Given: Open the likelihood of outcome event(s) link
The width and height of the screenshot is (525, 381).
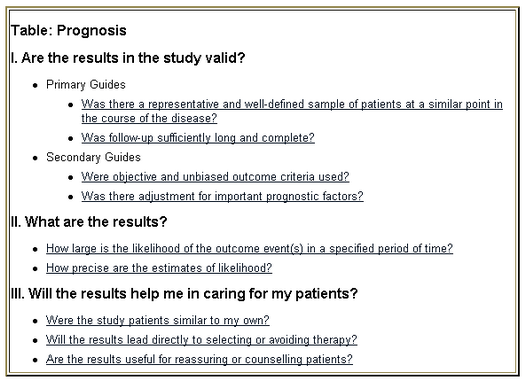Looking at the screenshot, I should pos(249,248).
